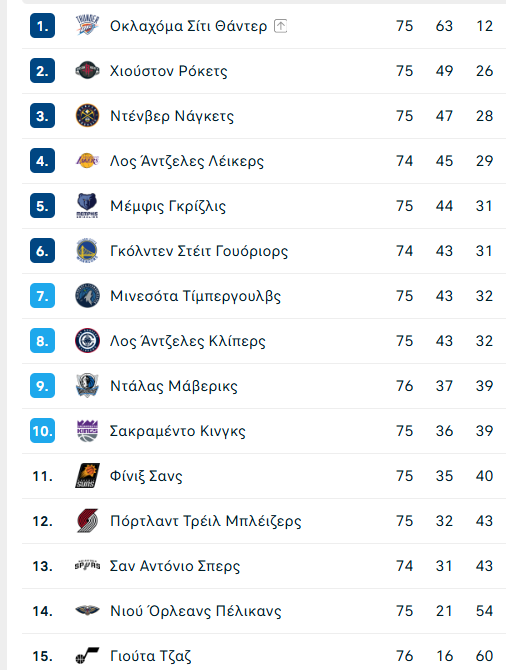This screenshot has width=506, height=670.
Task: Open the Πόρτλαντ Τρέιλ Μπλέιζερς team link
Action: [x=206, y=521]
